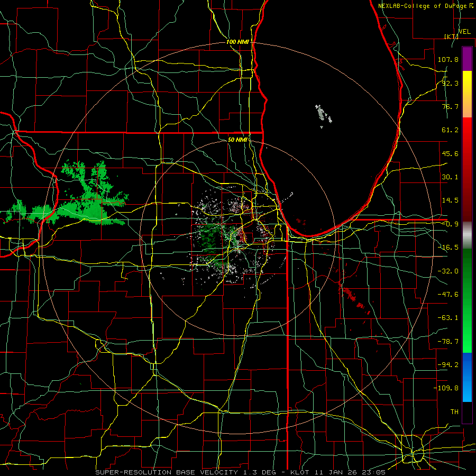Select the -47.6 velocity scale value
Image resolution: width=476 pixels, height=476 pixels.
click(448, 295)
